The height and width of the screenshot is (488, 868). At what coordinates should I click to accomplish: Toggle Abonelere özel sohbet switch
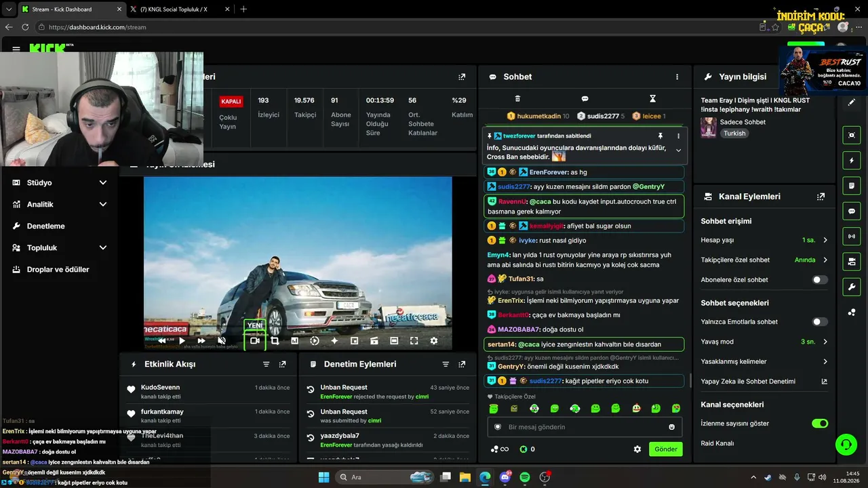pos(820,279)
